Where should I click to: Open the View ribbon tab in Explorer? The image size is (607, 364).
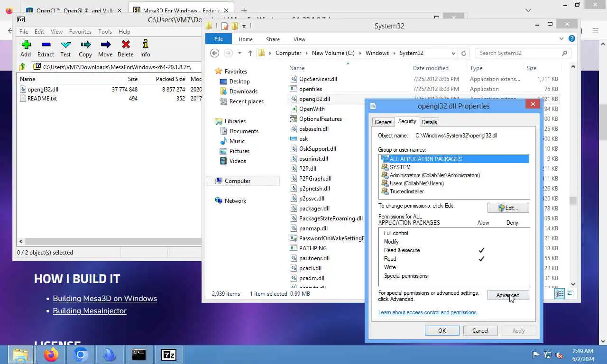point(299,39)
